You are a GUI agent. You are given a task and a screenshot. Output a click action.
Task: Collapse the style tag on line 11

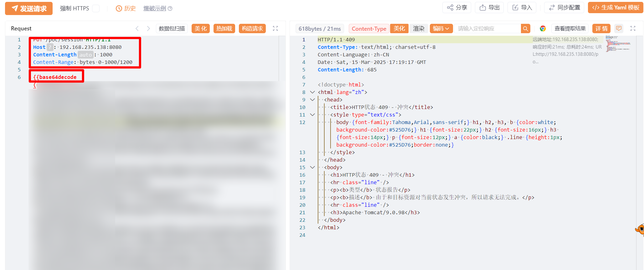(312, 115)
